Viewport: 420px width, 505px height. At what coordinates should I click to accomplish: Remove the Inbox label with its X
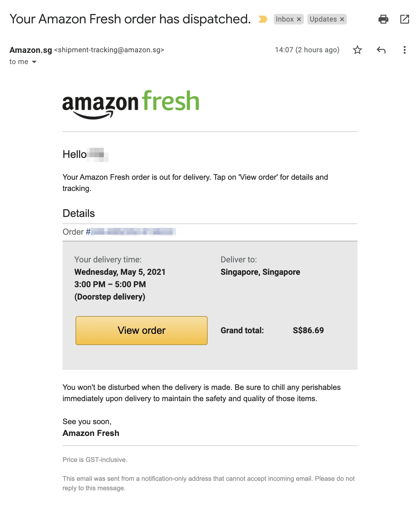coord(299,19)
